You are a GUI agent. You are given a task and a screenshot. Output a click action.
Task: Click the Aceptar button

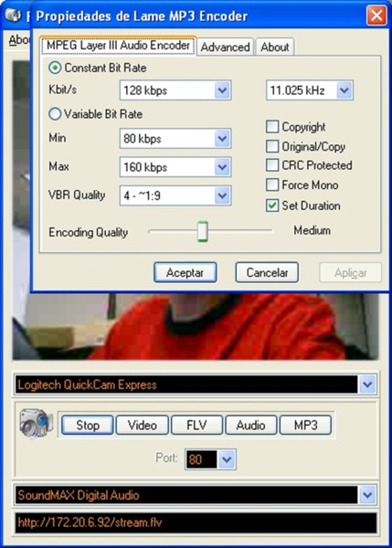(x=185, y=272)
